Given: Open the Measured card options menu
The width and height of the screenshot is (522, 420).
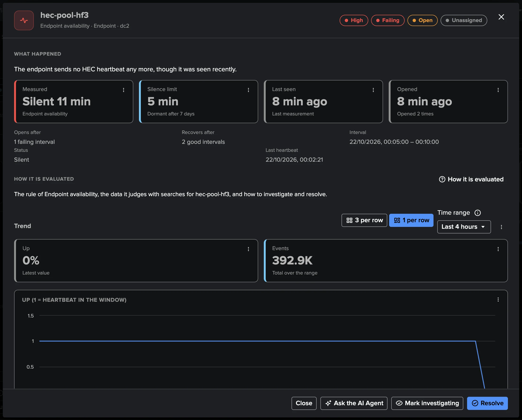Looking at the screenshot, I should click(x=123, y=90).
